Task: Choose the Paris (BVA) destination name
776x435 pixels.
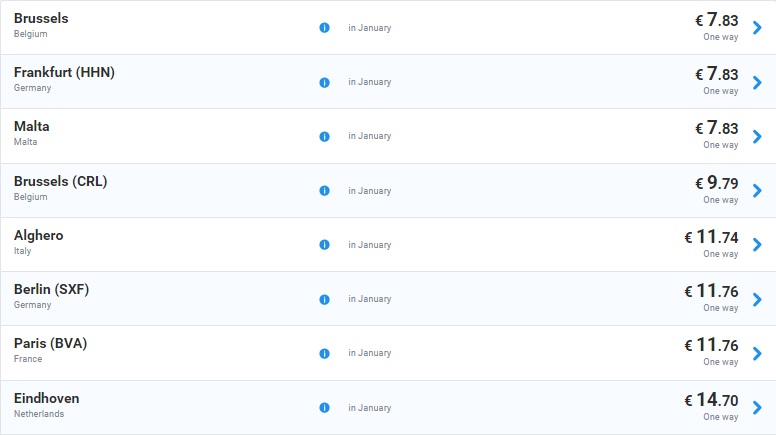Action: 50,344
